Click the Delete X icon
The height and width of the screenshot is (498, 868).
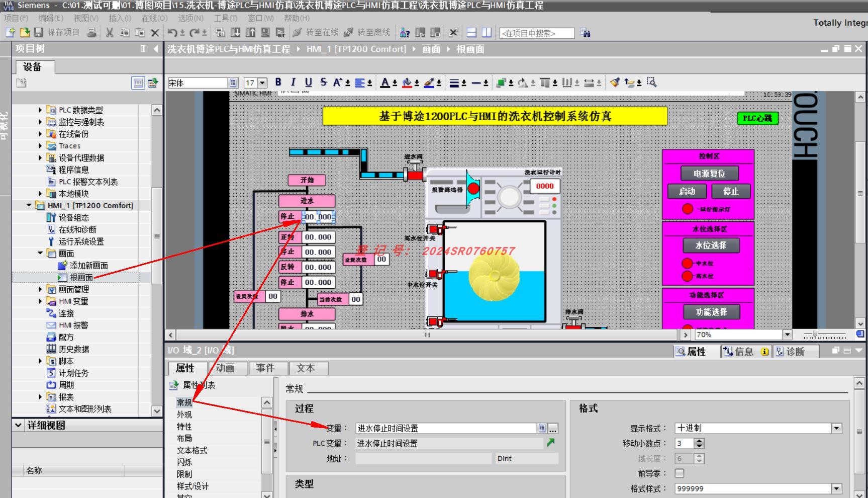click(x=155, y=33)
